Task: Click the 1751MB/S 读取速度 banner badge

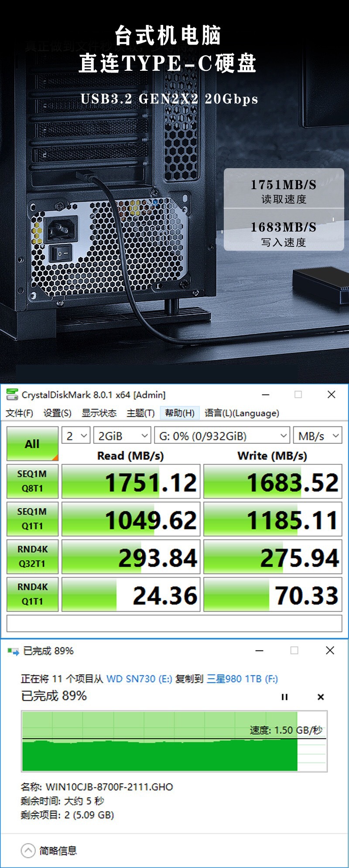Action: click(x=284, y=189)
